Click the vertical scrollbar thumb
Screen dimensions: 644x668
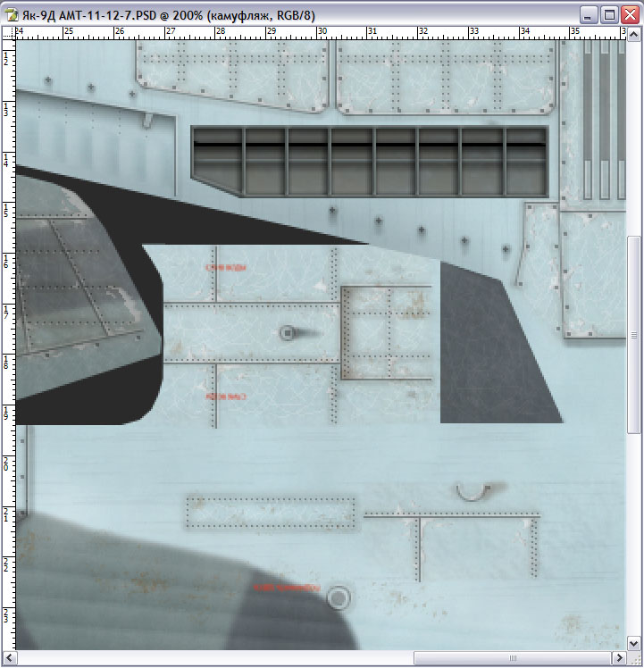(x=634, y=335)
